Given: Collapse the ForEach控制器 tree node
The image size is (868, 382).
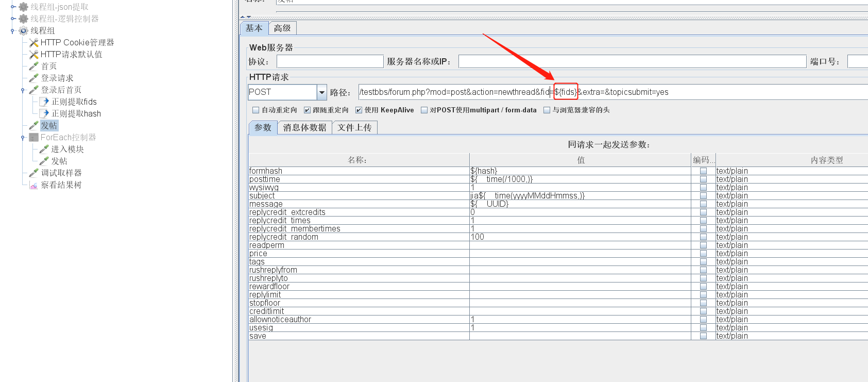Looking at the screenshot, I should (23, 137).
